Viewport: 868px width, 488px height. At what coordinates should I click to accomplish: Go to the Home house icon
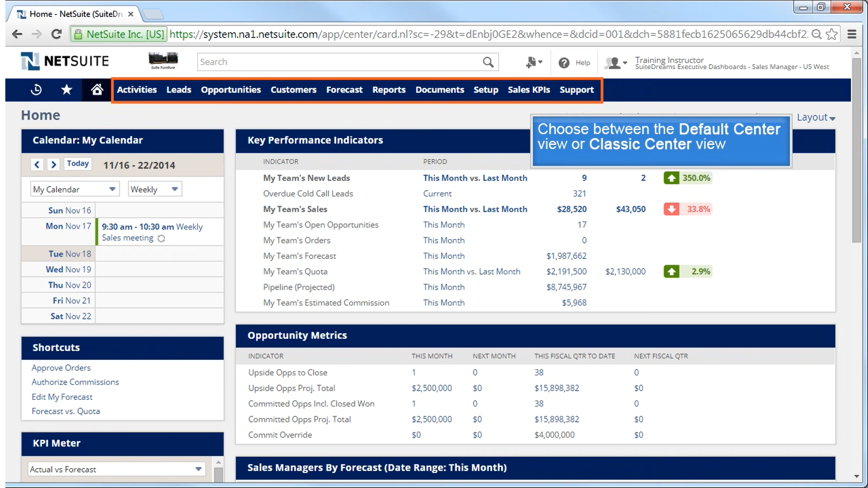(97, 89)
